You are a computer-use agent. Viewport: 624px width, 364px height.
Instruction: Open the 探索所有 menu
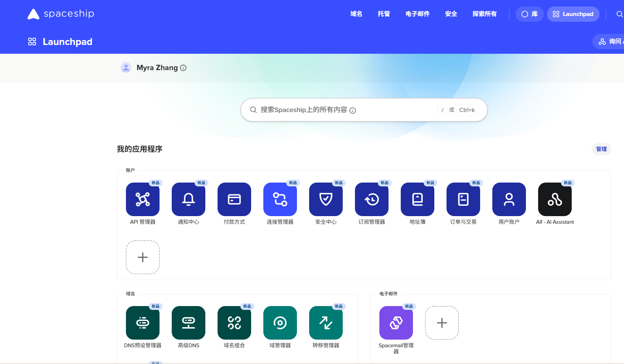pyautogui.click(x=485, y=14)
